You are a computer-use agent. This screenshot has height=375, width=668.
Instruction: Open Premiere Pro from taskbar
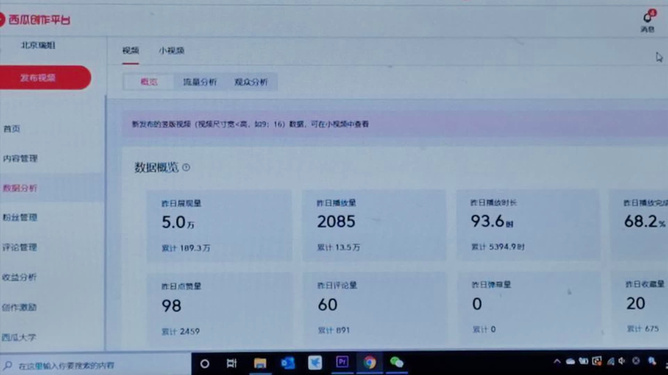click(x=342, y=362)
